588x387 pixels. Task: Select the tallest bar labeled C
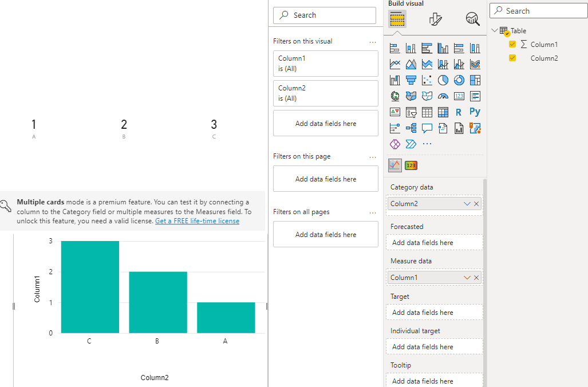[x=90, y=287]
